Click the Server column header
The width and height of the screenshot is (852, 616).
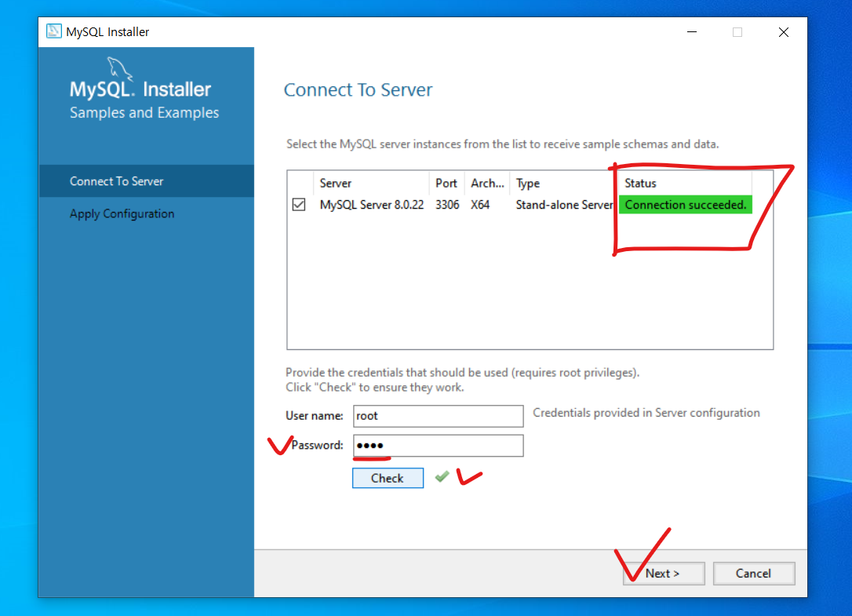coord(371,183)
